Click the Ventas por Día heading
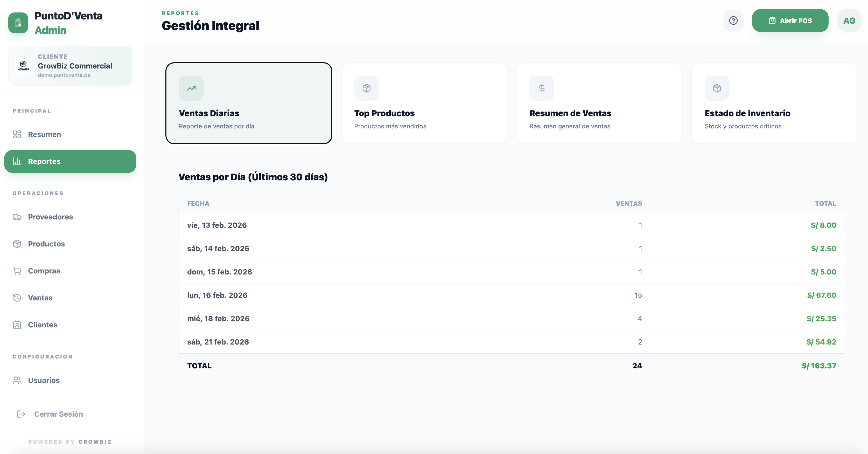868x454 pixels. coord(253,177)
